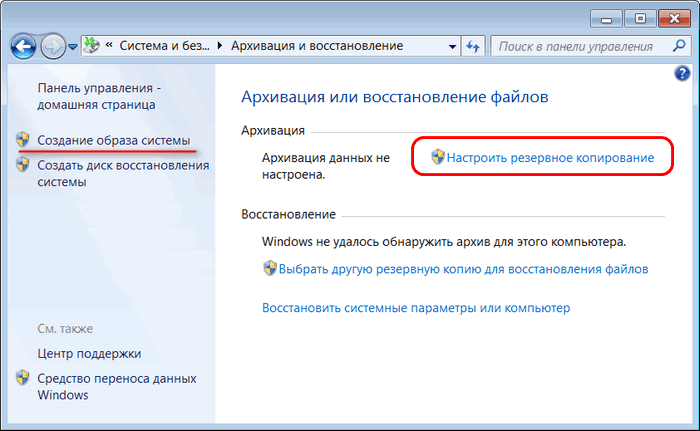Click shield icon beside 'Создать диск восстановления'

tap(23, 165)
